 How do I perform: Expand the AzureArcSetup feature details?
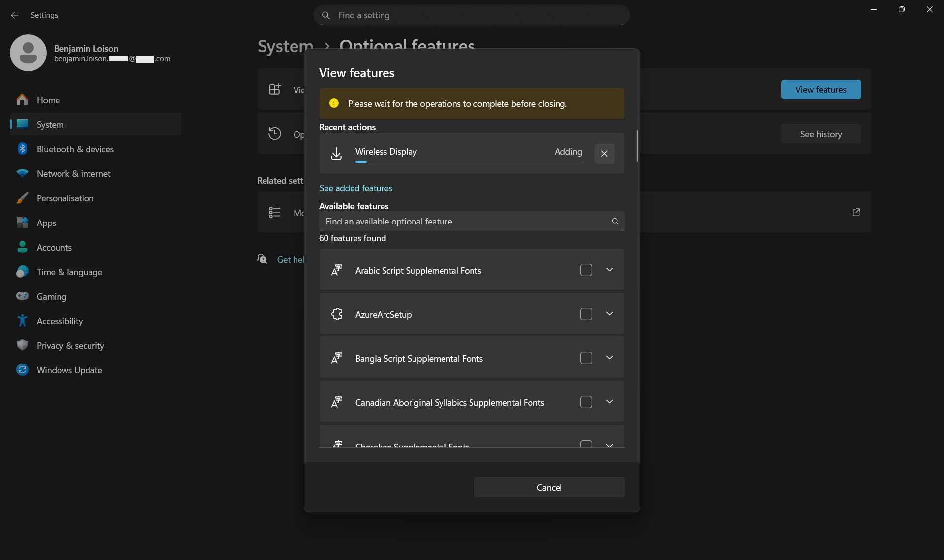point(609,314)
